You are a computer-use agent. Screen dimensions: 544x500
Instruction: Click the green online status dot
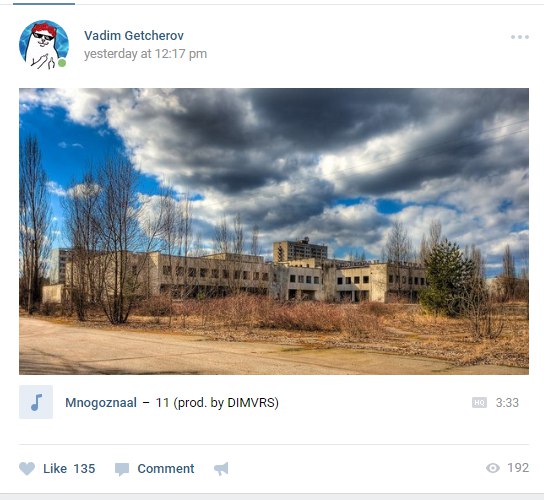(62, 63)
